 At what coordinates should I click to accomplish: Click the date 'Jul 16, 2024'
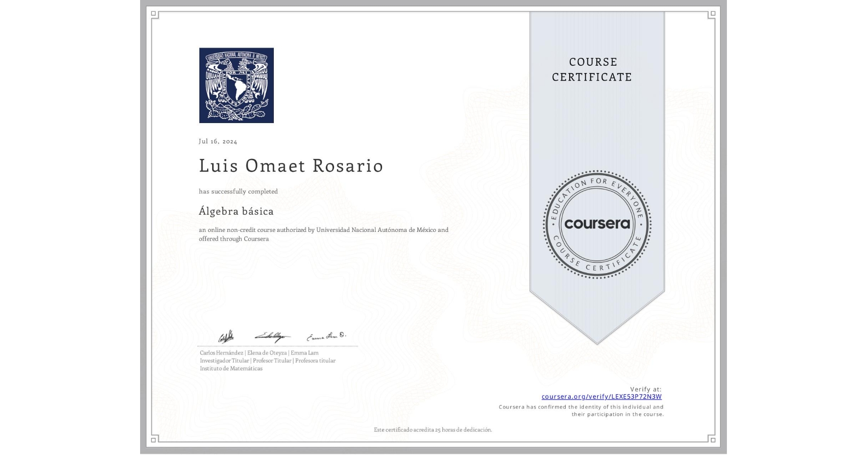(217, 141)
